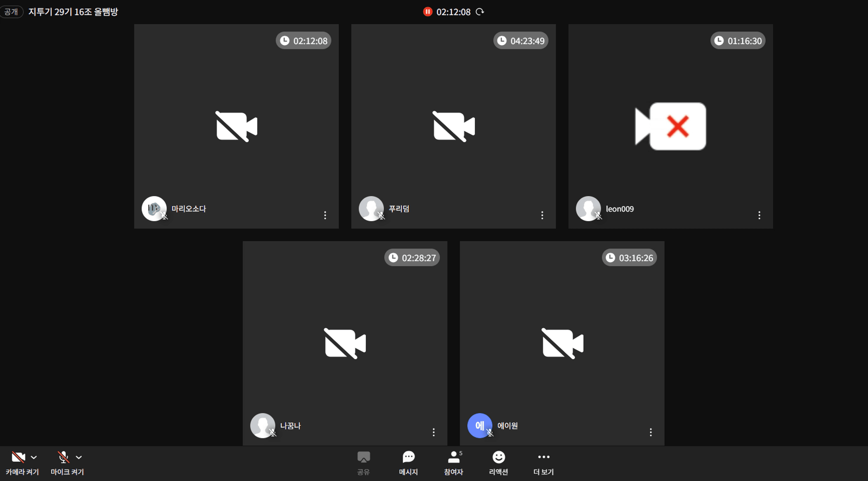Viewport: 868px width, 481px height.
Task: Click the reset timer circular arrow icon
Action: pos(480,12)
